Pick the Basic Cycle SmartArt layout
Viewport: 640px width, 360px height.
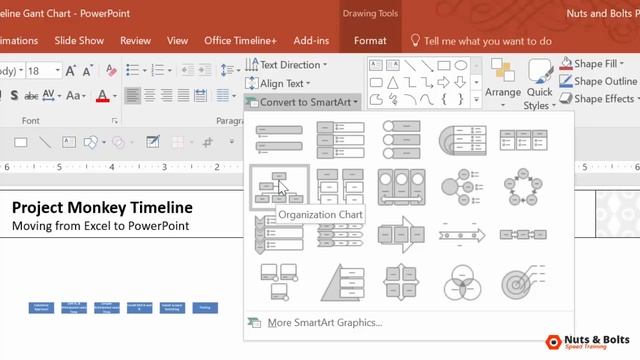point(523,187)
